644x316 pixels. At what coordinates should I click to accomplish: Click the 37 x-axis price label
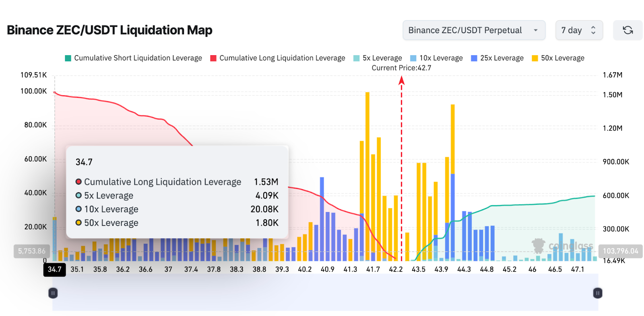pos(168,269)
